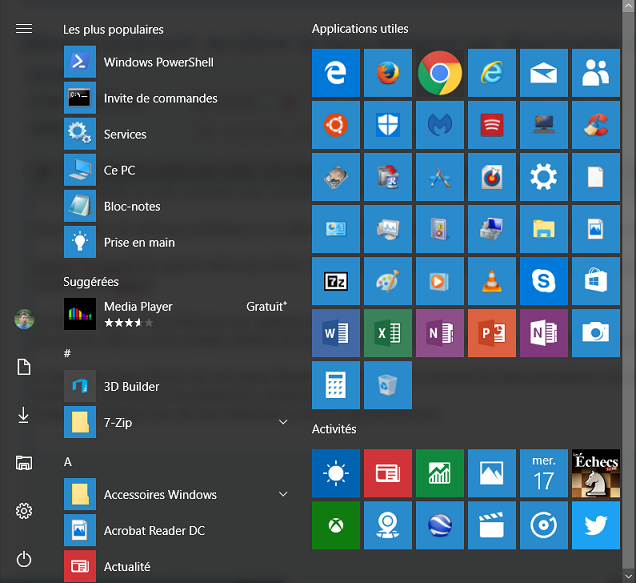This screenshot has height=583, width=636.
Task: Open the Recycle Bin tile
Action: pyautogui.click(x=388, y=385)
